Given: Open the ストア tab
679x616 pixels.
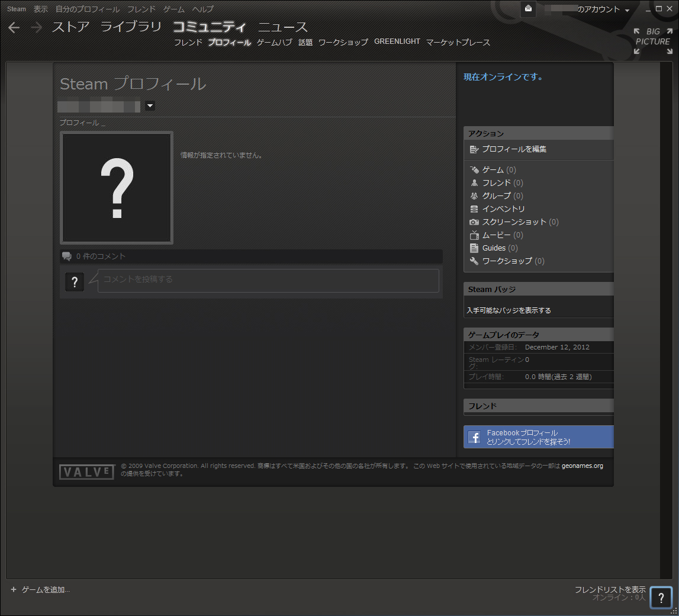Looking at the screenshot, I should click(70, 27).
